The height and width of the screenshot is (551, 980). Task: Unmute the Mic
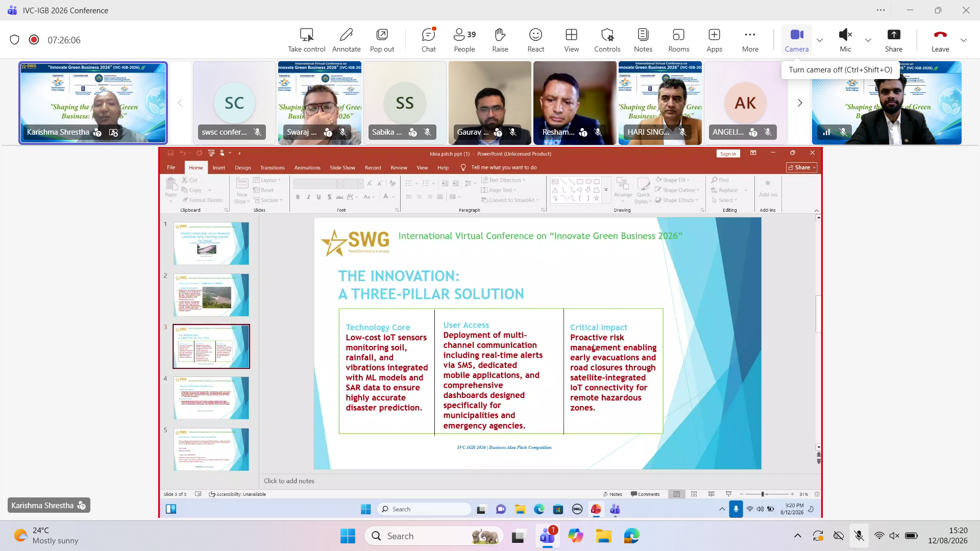coord(845,40)
